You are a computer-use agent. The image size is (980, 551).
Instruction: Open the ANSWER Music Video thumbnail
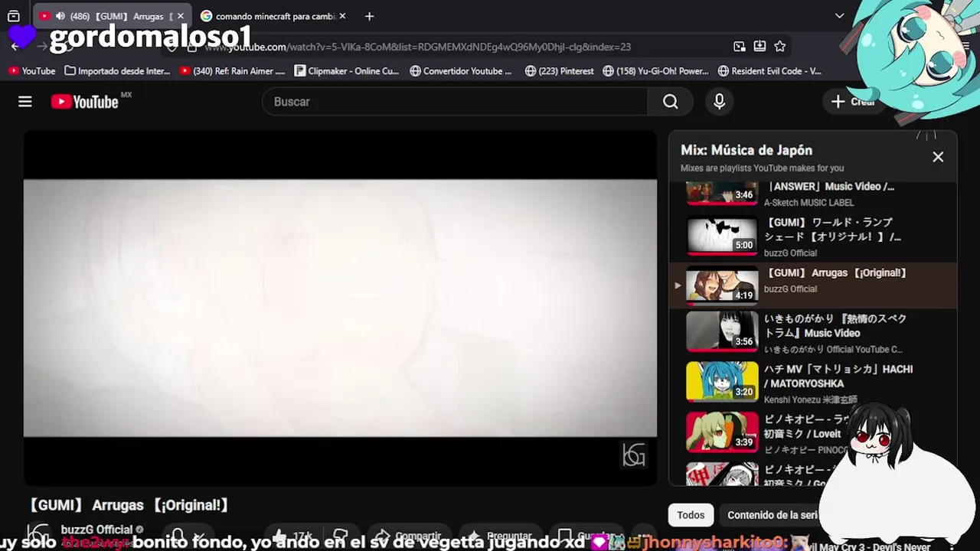[722, 194]
